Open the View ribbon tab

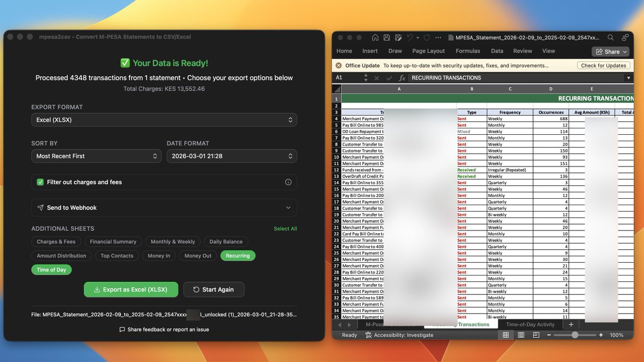tap(548, 51)
